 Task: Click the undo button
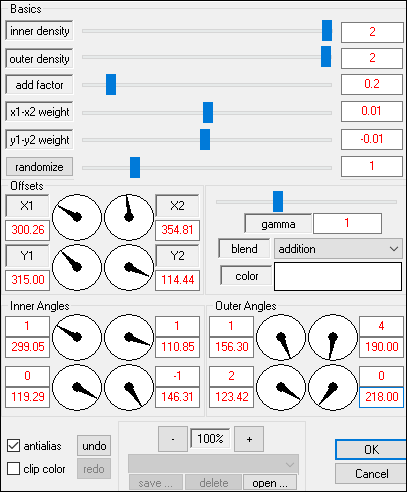click(x=94, y=446)
